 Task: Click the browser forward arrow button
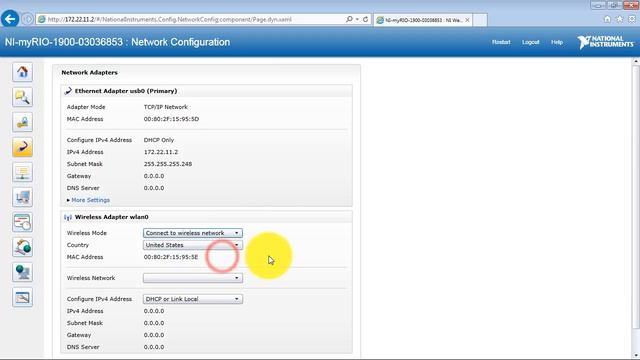click(x=27, y=19)
